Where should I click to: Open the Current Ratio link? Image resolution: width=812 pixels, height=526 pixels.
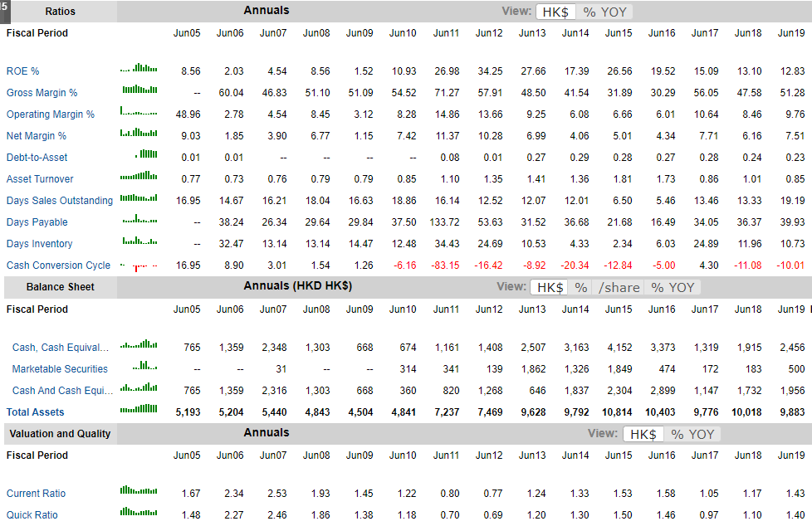pos(36,494)
